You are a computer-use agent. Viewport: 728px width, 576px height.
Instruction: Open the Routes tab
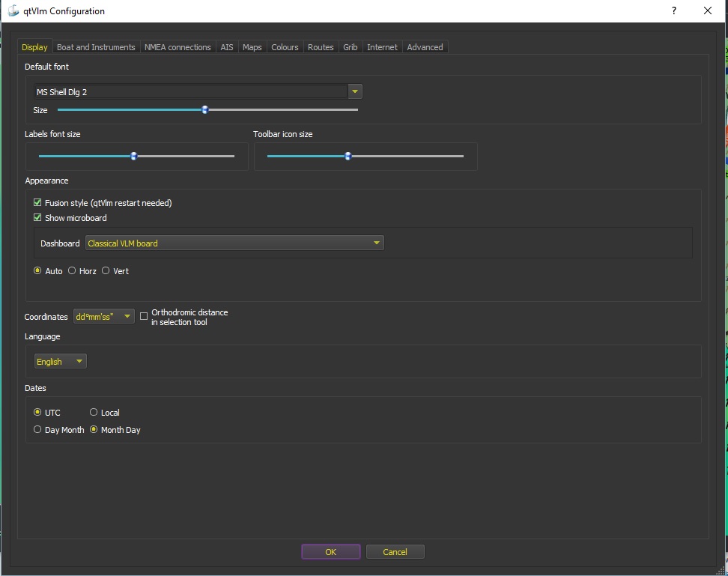click(321, 47)
